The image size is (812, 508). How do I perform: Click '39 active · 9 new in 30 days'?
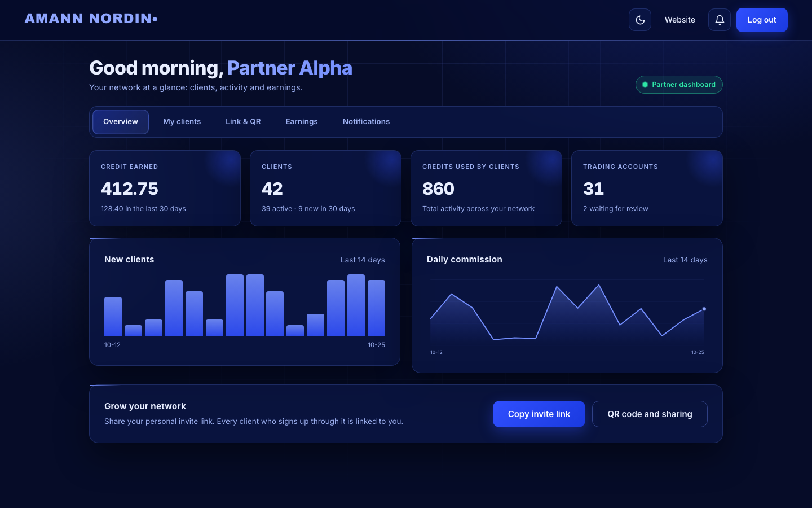308,209
